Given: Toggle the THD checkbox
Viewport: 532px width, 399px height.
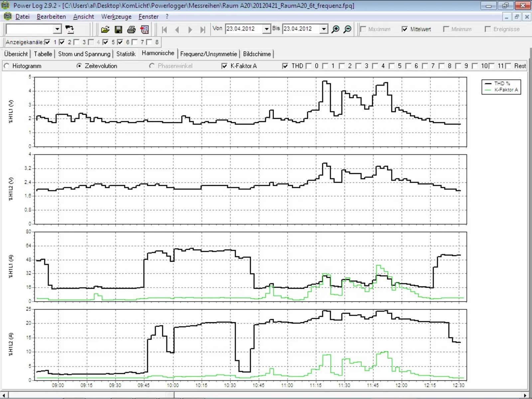Looking at the screenshot, I should (x=285, y=66).
